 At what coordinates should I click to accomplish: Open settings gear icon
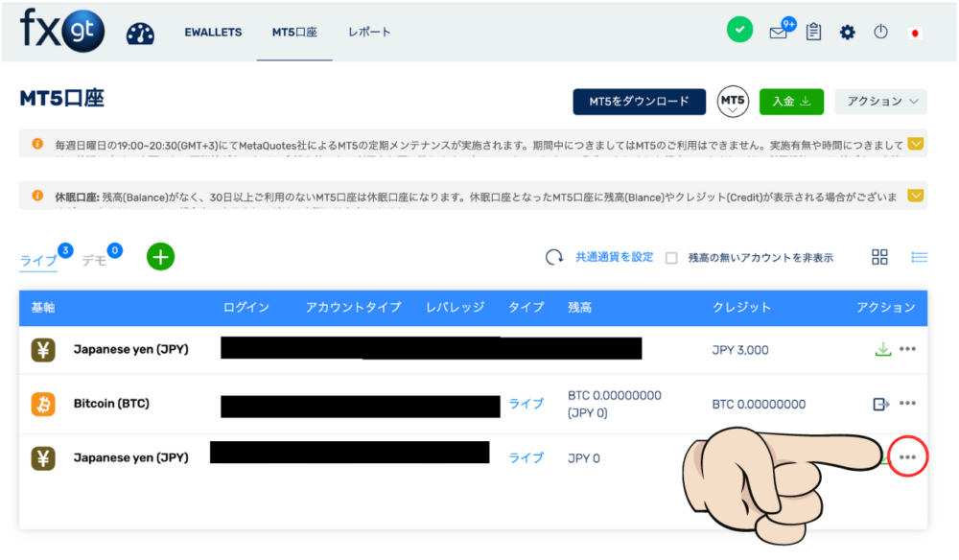point(847,33)
